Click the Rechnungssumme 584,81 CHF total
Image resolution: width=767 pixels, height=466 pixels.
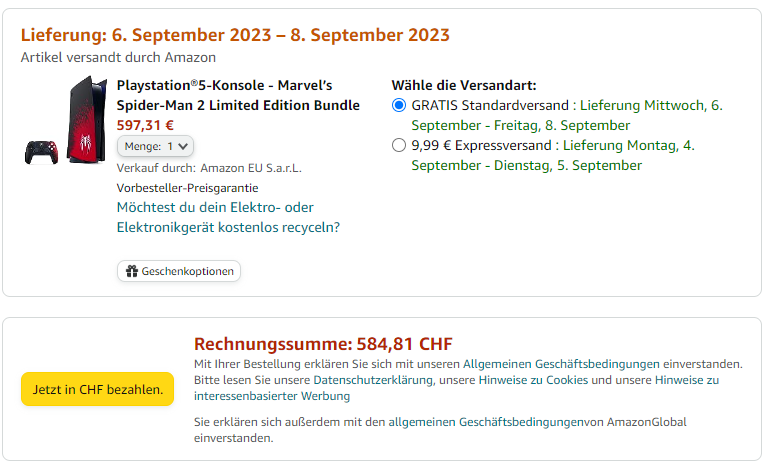pos(323,344)
